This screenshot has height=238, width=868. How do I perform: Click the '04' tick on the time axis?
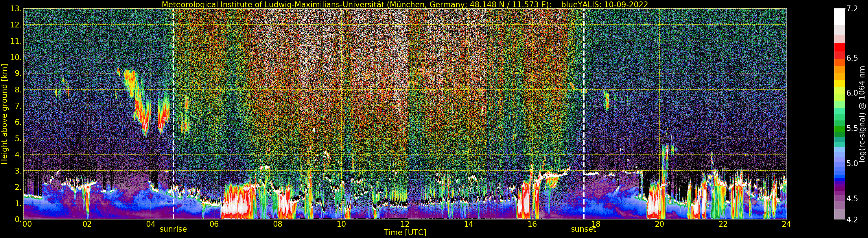(x=151, y=224)
